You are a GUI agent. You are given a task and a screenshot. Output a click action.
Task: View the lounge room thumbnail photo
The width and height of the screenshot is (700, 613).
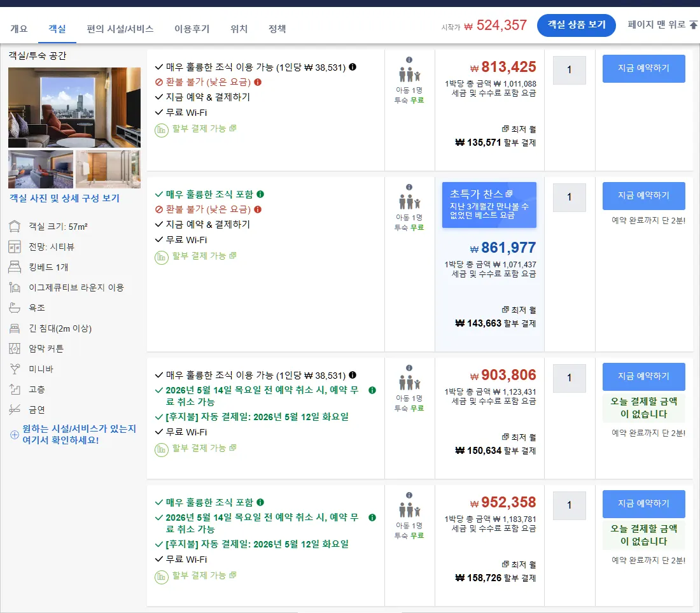tap(41, 169)
